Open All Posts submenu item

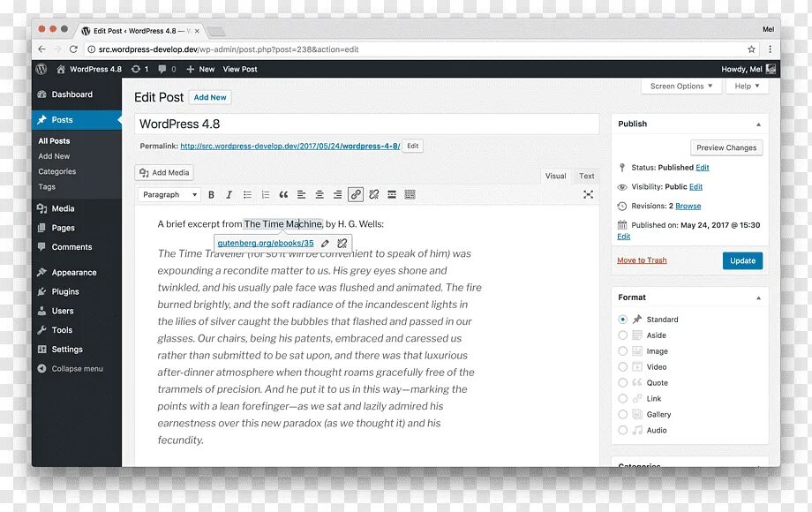[54, 141]
